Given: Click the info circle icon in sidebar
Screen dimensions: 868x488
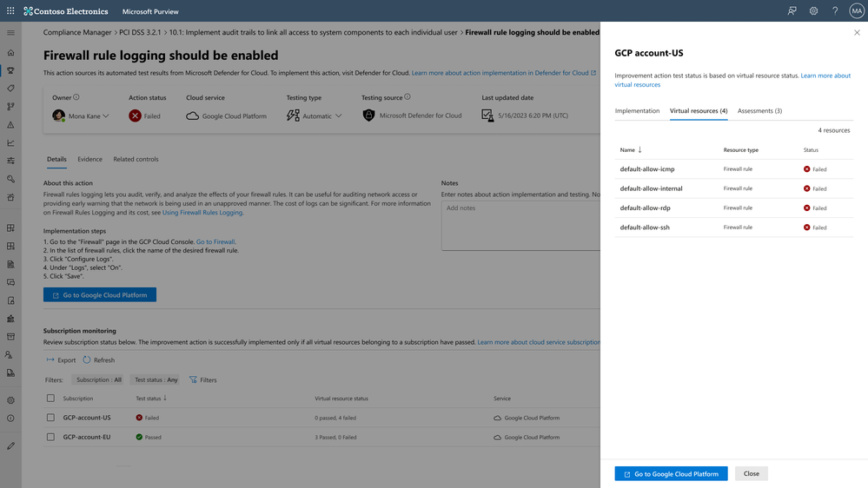Looking at the screenshot, I should pyautogui.click(x=10, y=419).
